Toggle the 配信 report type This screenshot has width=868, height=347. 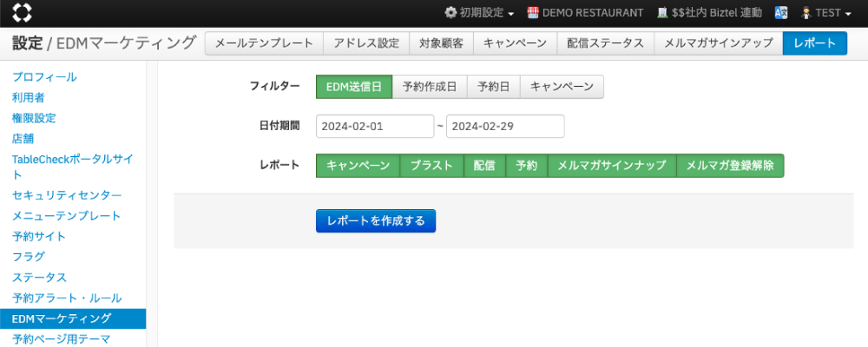pos(485,166)
